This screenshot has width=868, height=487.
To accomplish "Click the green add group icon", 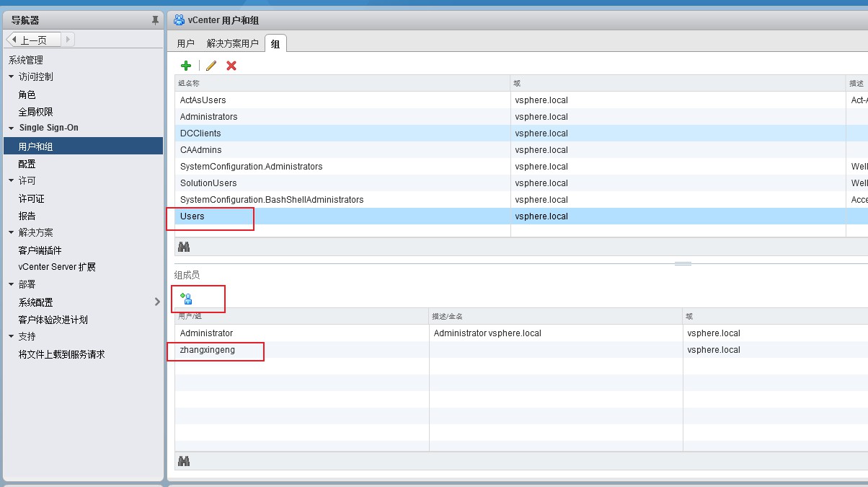I will click(x=186, y=66).
